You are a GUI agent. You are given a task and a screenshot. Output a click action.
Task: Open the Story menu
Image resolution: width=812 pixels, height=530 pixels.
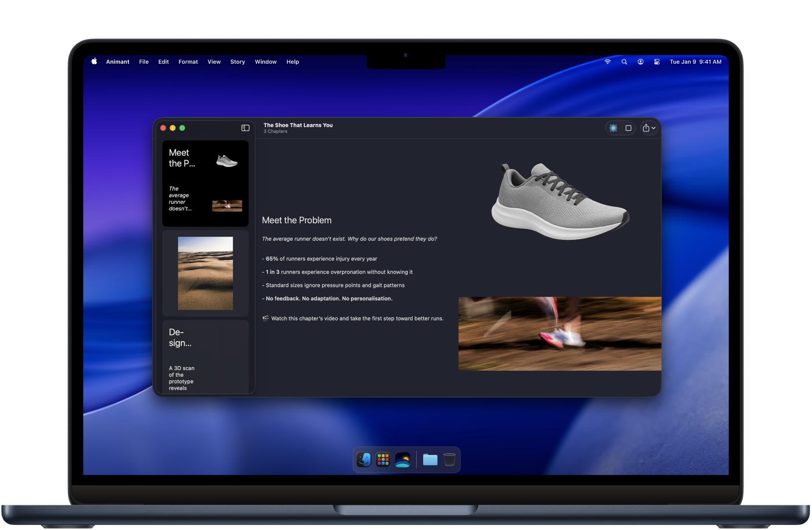pyautogui.click(x=237, y=62)
